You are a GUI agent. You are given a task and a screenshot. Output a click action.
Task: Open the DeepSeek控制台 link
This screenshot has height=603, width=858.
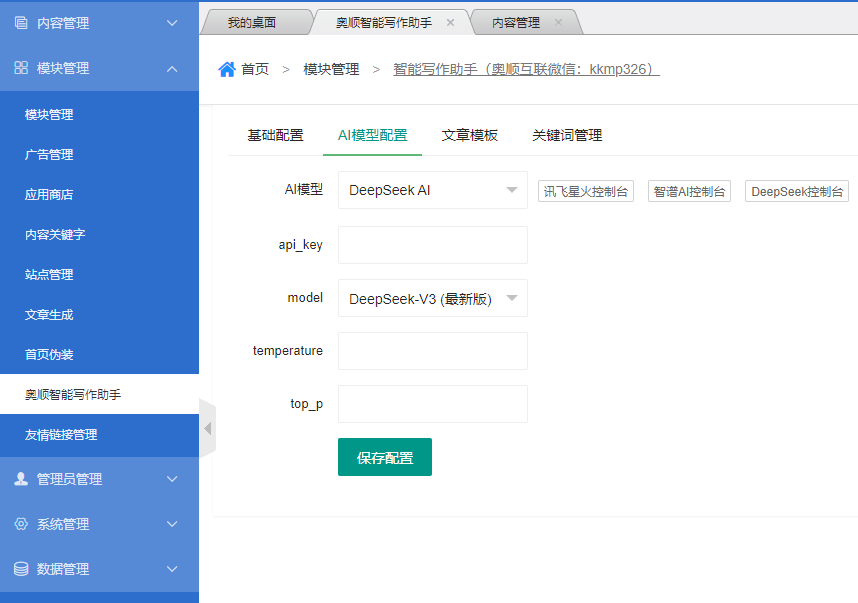796,191
